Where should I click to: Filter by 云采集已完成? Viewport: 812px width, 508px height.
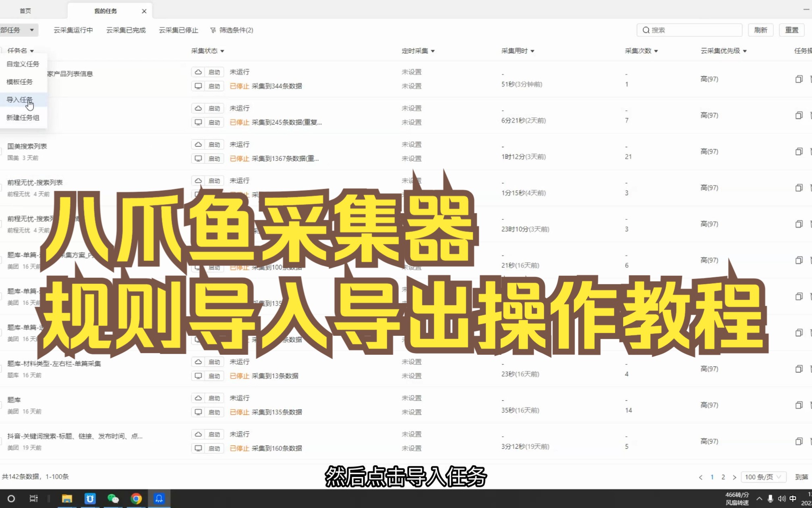126,30
